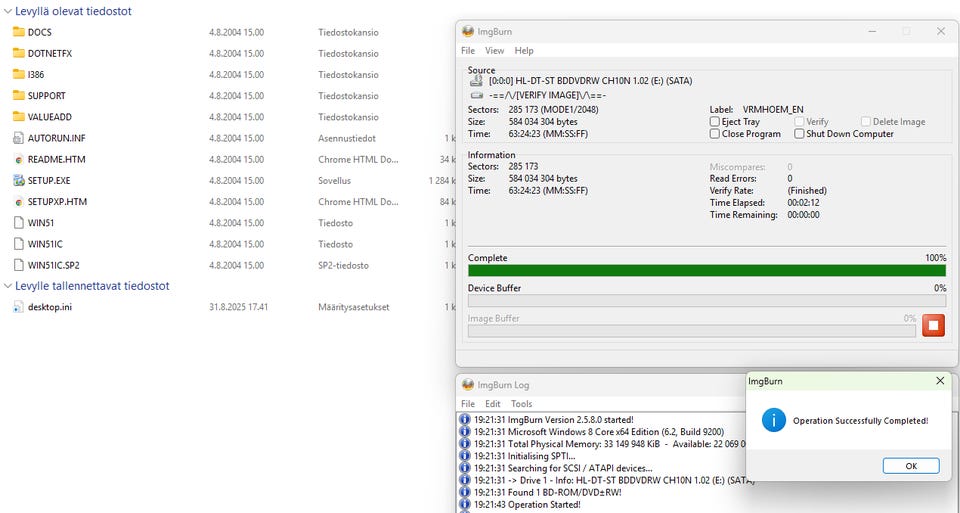Click the DOTNETFX folder icon
Image resolution: width=960 pixels, height=513 pixels.
tap(18, 53)
